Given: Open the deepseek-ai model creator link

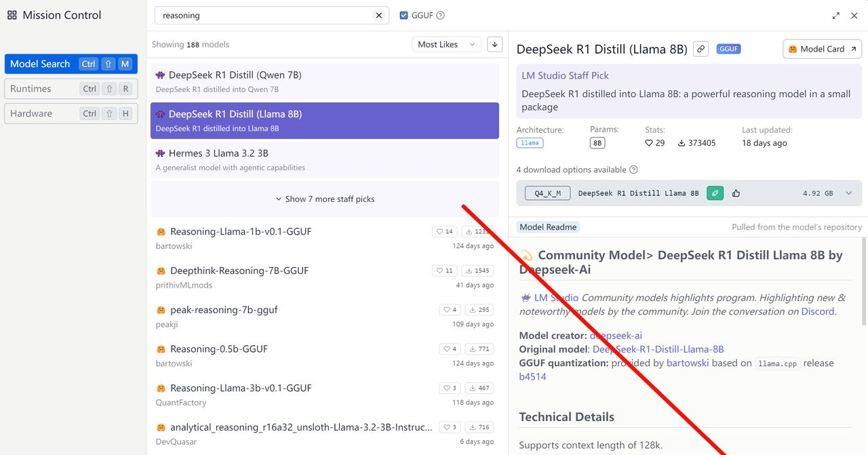Looking at the screenshot, I should pos(616,336).
